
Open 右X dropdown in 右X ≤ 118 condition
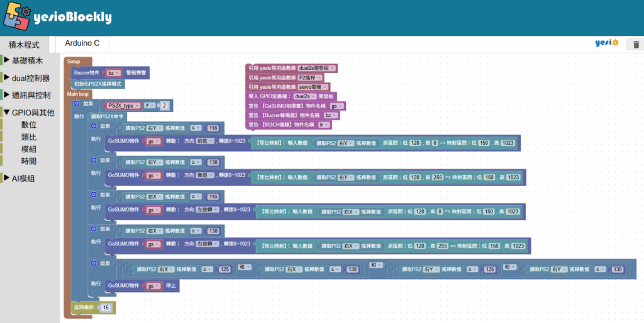point(155,197)
